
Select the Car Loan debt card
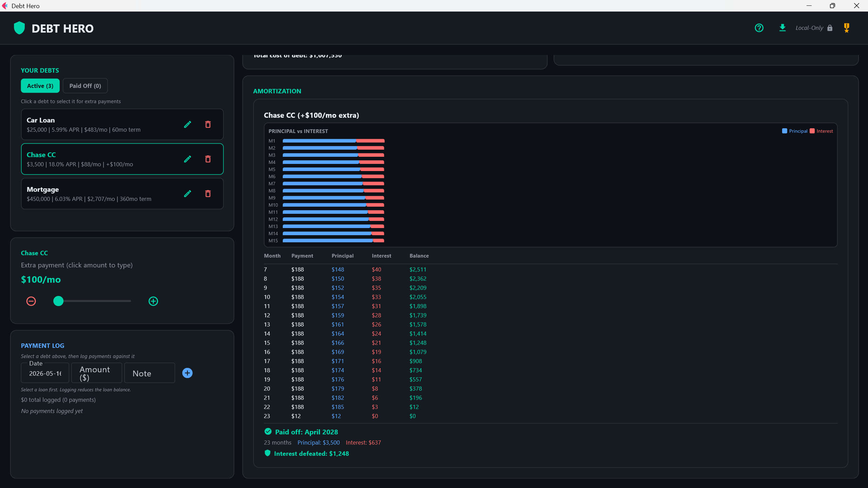click(x=122, y=125)
